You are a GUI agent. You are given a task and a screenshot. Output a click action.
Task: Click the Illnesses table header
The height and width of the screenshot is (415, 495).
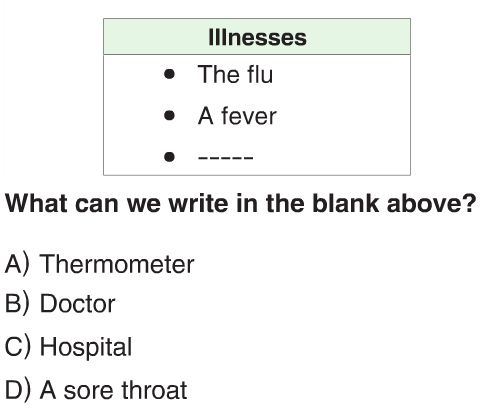(x=257, y=37)
